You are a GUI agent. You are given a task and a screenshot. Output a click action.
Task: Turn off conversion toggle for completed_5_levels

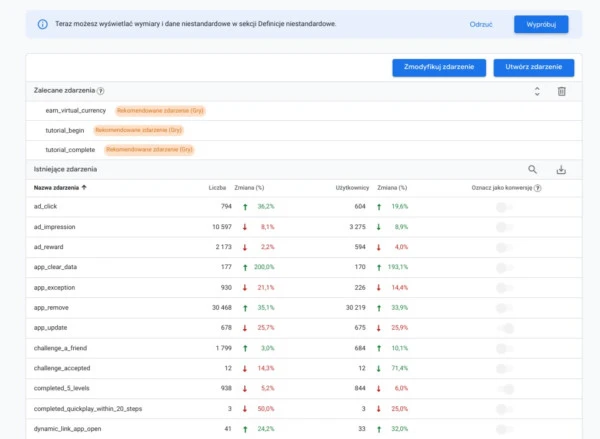pos(505,389)
